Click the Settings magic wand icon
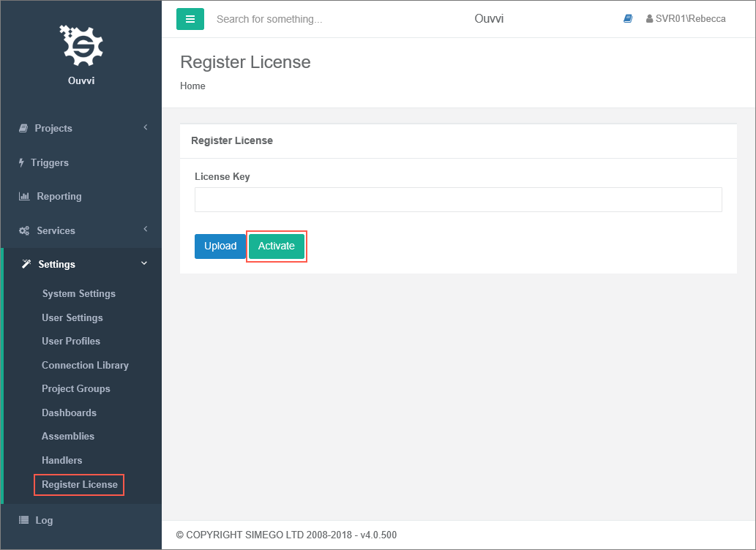The image size is (756, 550). 26,264
